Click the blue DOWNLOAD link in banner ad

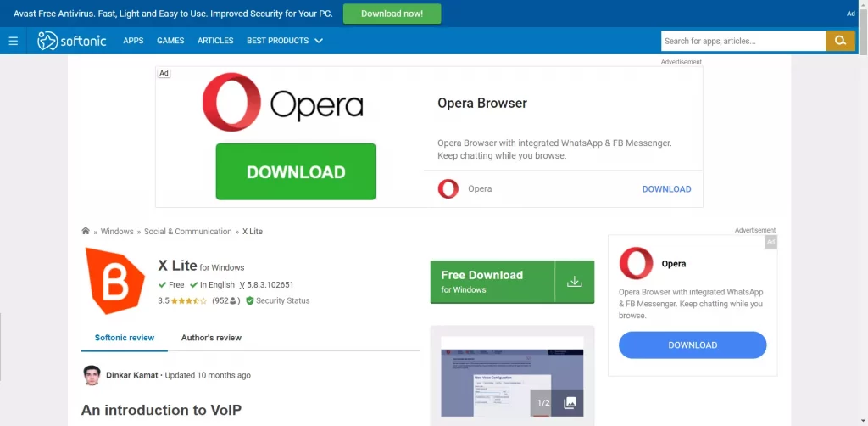pos(666,189)
